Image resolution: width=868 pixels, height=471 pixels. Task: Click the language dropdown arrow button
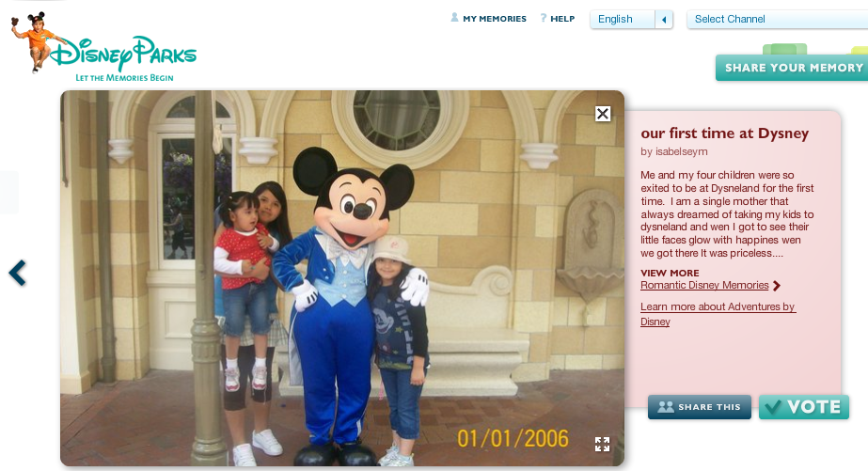tap(664, 20)
